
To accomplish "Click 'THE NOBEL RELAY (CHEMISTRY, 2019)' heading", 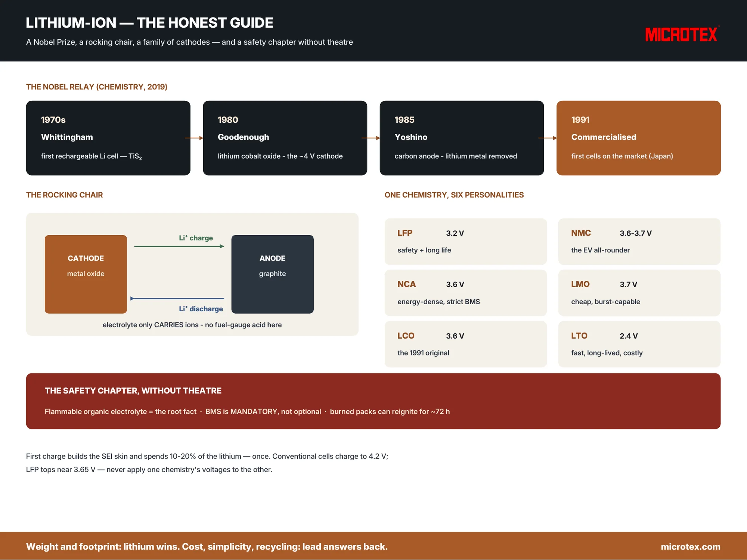I will (x=97, y=87).
